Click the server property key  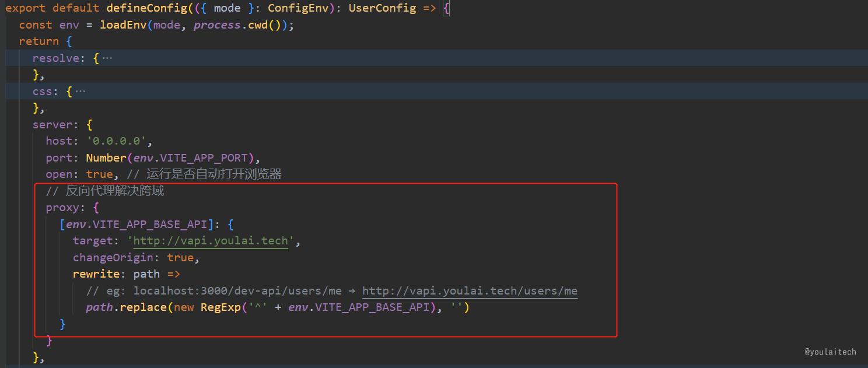54,125
